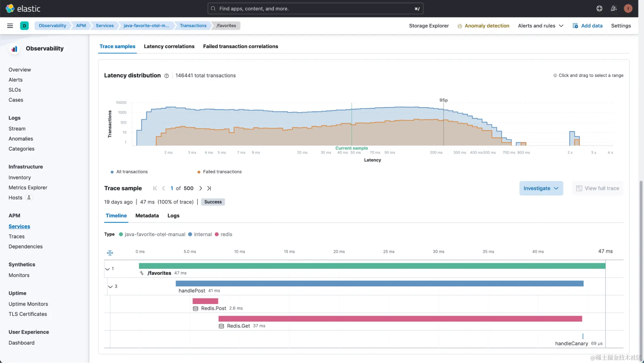
Task: Click the Elastic logo icon
Action: point(10,9)
